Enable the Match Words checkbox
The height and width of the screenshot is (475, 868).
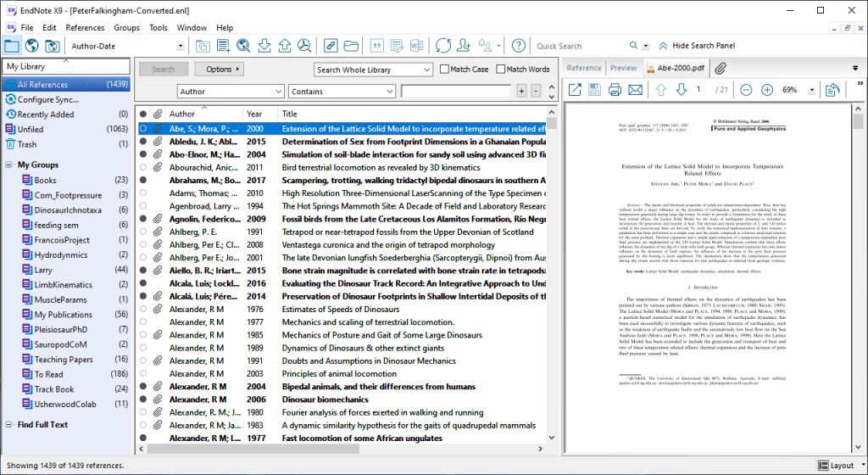tap(501, 70)
